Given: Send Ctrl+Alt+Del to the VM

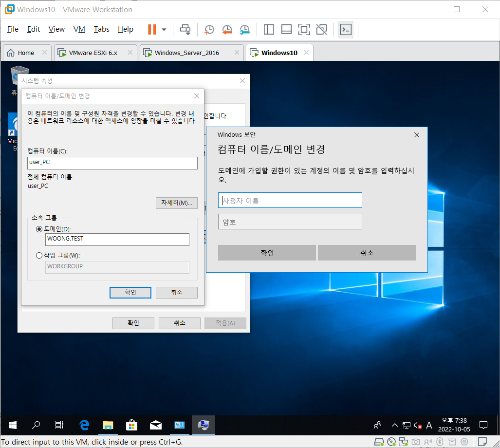Looking at the screenshot, I should point(185,29).
